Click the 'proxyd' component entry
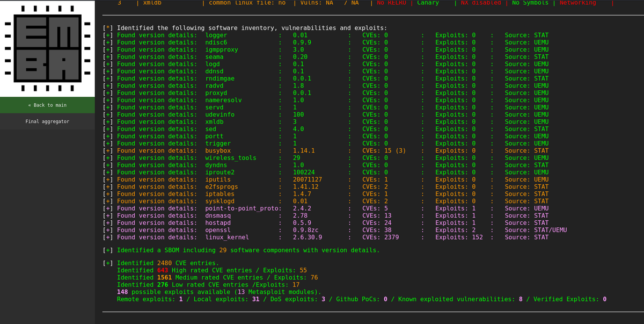The image size is (644, 324). click(x=216, y=93)
